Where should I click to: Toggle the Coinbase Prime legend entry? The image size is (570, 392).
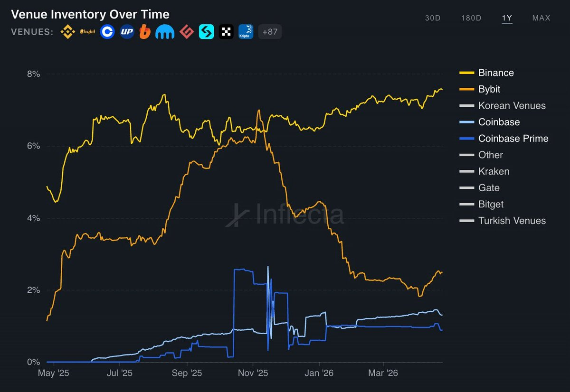click(x=513, y=139)
